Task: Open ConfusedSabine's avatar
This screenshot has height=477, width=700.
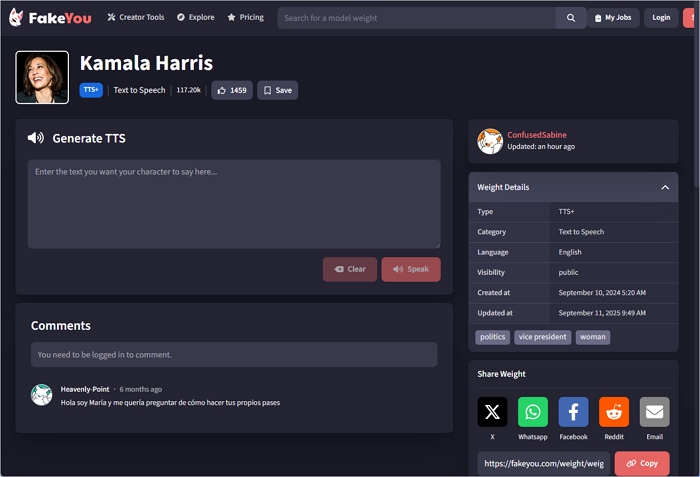Action: pyautogui.click(x=490, y=141)
